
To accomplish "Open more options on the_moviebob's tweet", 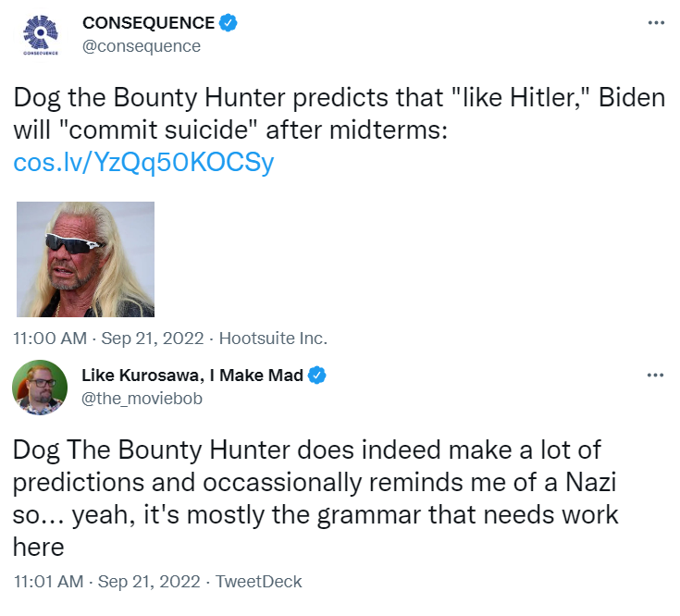I will 655,375.
